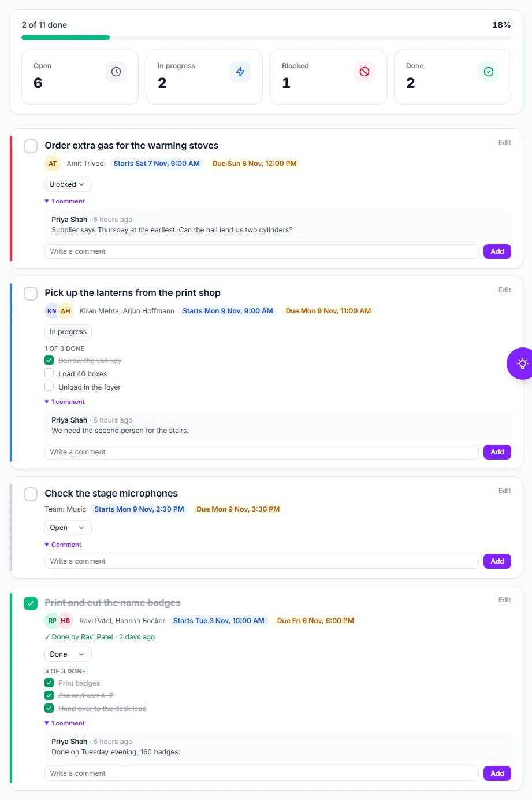532x800 pixels.
Task: Open the In progress status dropdown
Action: 68,332
